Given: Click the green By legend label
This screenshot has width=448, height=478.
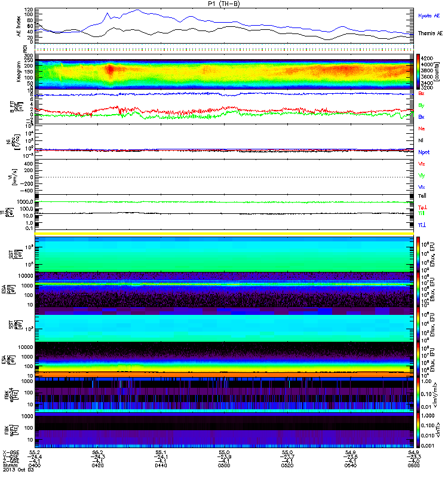Looking at the screenshot, I should pos(421,106).
